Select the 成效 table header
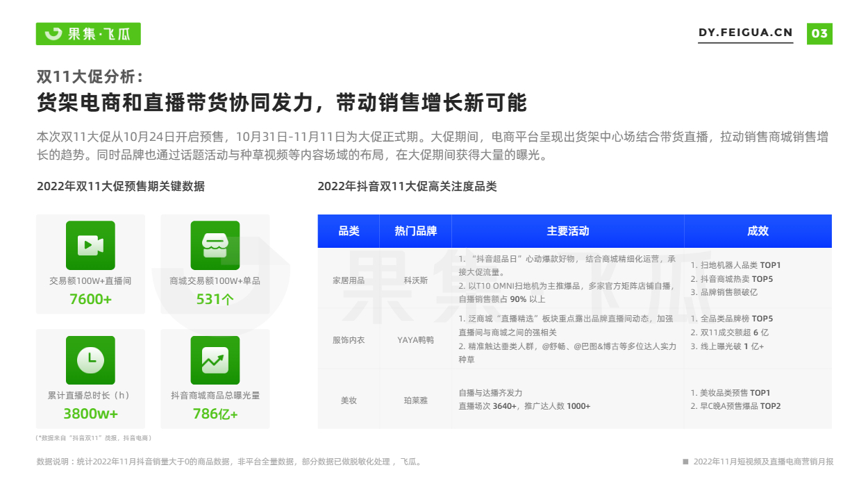The width and height of the screenshot is (868, 488). (758, 231)
